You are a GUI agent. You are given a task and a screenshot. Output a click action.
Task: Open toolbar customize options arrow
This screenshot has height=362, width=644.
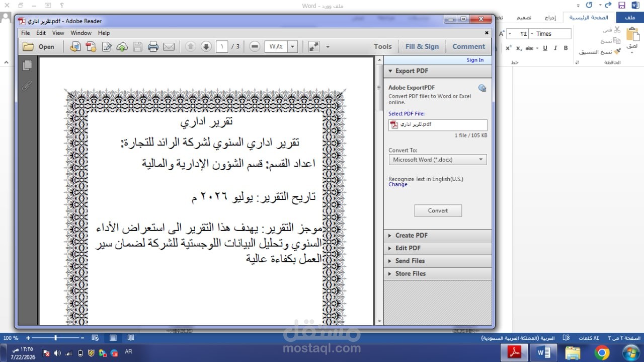pos(328,46)
